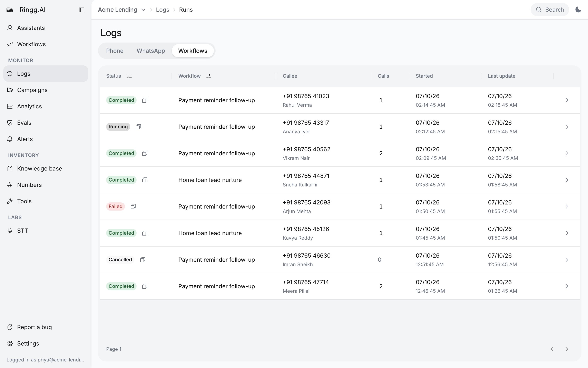The image size is (588, 368).
Task: Go to the next page arrow
Action: 567,349
